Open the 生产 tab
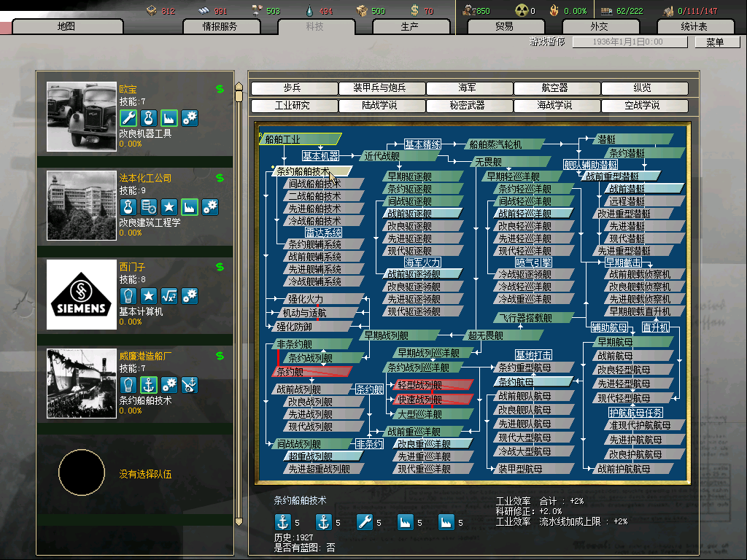 coord(409,26)
